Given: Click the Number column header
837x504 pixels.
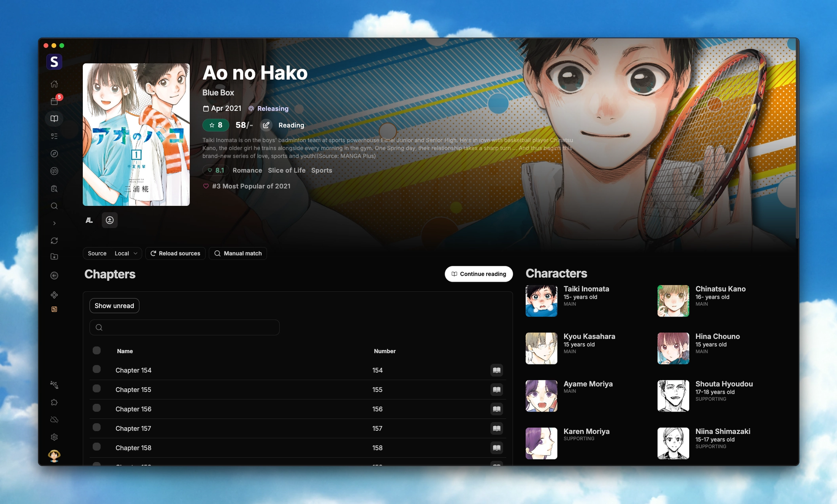Looking at the screenshot, I should pyautogui.click(x=384, y=351).
